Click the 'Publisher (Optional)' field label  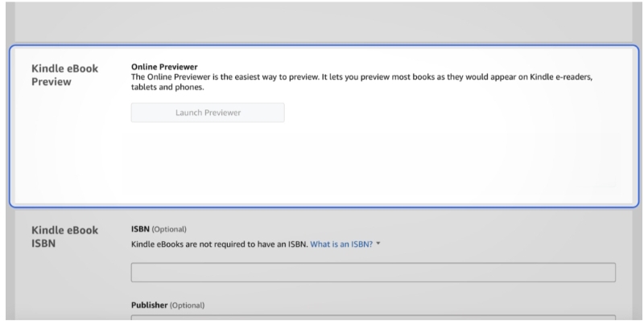click(x=167, y=306)
